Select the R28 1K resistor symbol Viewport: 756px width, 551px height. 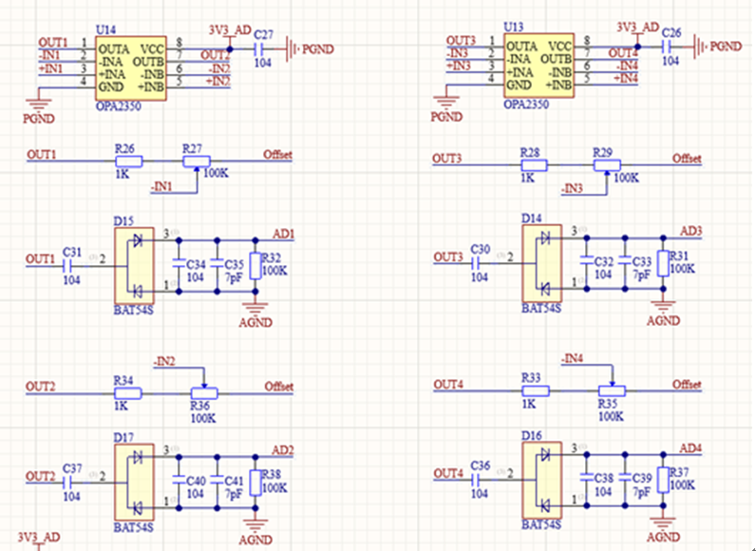click(x=534, y=165)
